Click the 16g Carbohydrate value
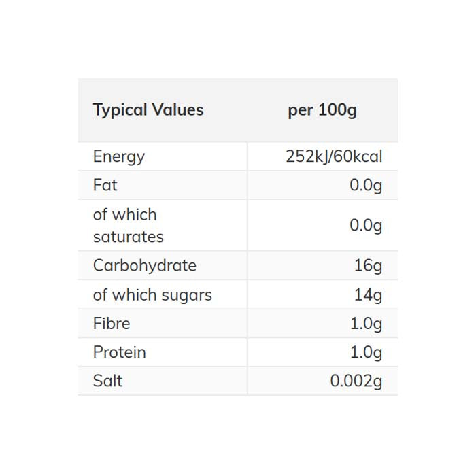 click(x=369, y=265)
